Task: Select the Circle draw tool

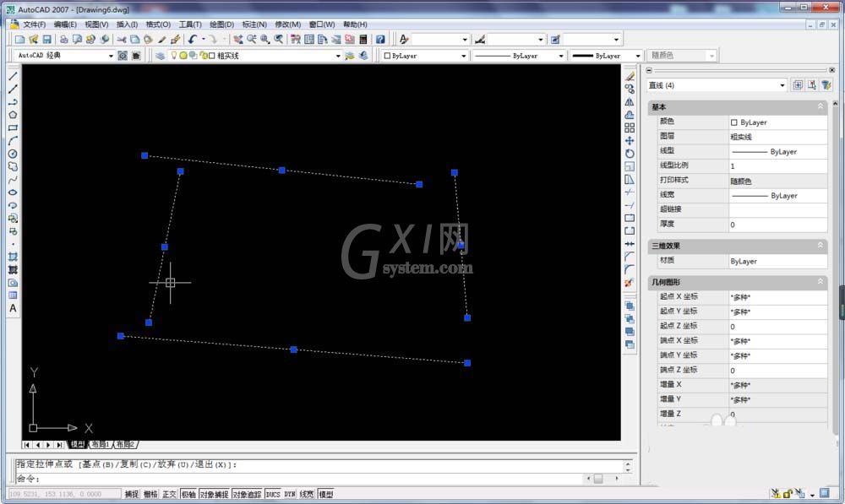Action: pos(13,154)
